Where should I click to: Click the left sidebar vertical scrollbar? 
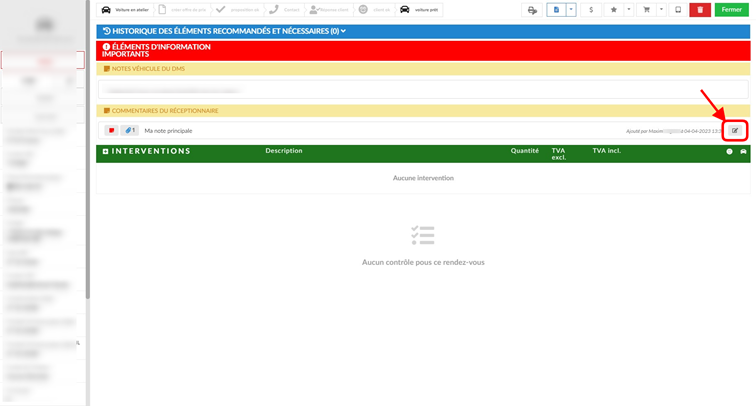point(88,149)
